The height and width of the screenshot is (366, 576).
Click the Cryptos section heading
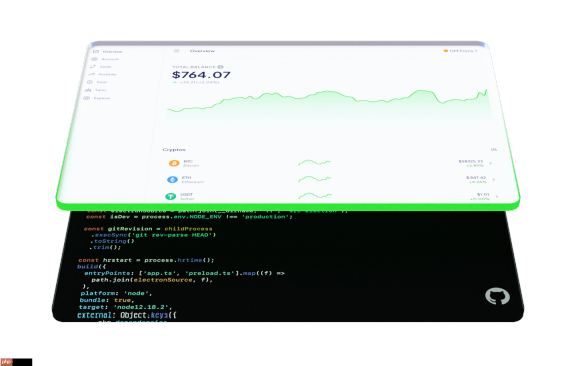coord(174,150)
